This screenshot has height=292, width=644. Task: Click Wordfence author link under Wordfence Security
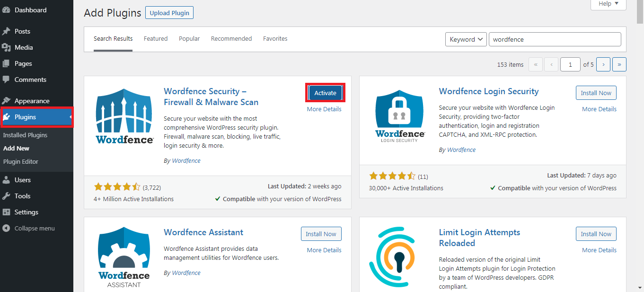pos(186,160)
